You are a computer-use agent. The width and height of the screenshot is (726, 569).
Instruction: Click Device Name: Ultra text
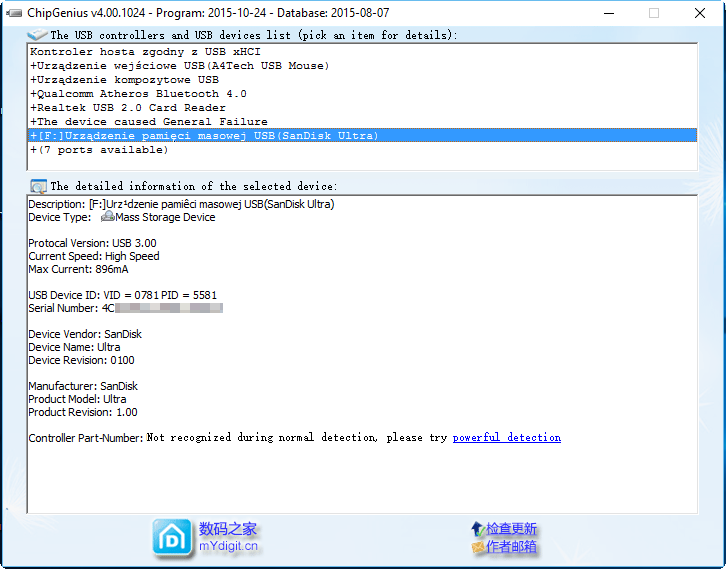coord(74,347)
